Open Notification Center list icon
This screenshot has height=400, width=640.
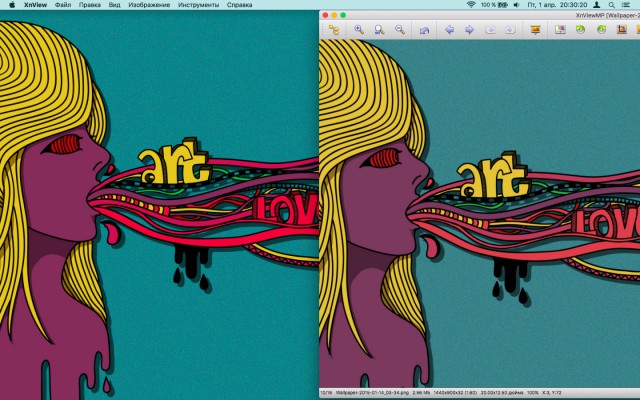point(626,5)
